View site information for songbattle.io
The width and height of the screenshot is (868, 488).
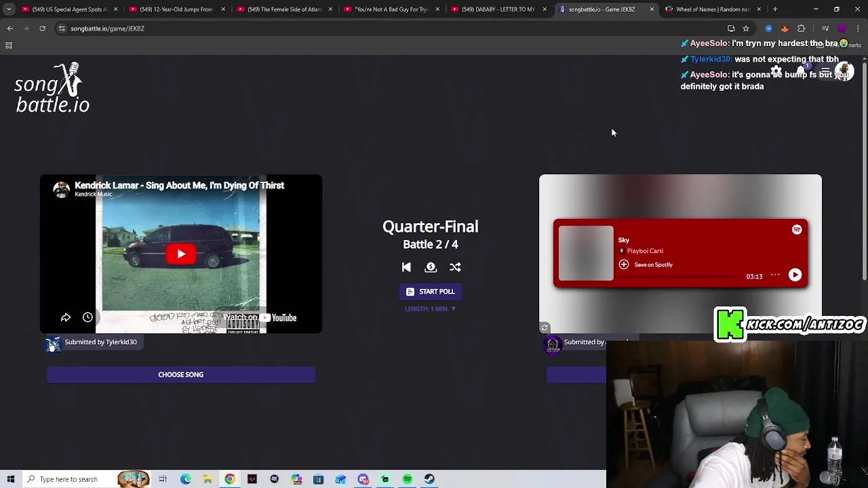(62, 28)
